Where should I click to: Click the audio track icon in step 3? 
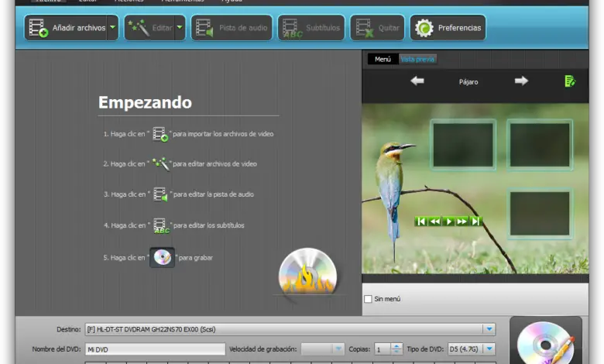[160, 194]
